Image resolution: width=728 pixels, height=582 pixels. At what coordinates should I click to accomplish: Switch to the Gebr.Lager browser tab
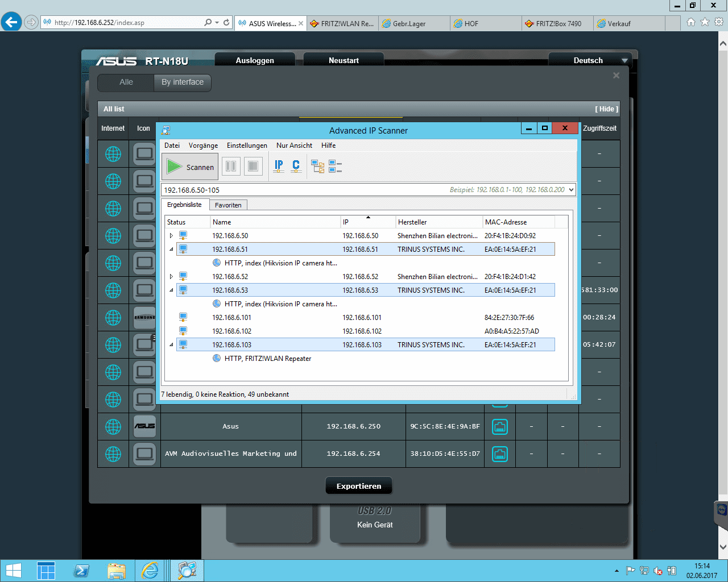(415, 23)
